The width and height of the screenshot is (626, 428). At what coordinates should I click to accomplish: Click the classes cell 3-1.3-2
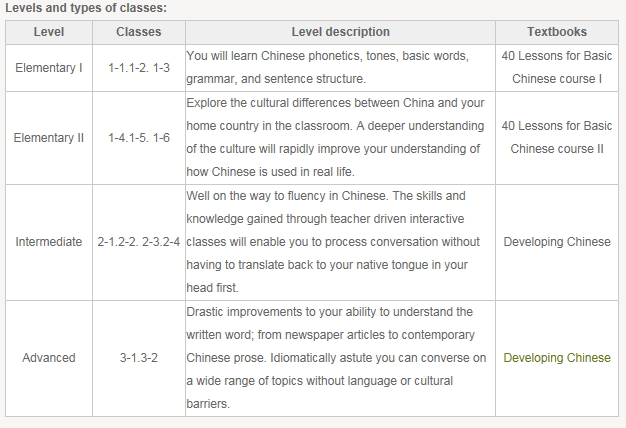click(139, 358)
